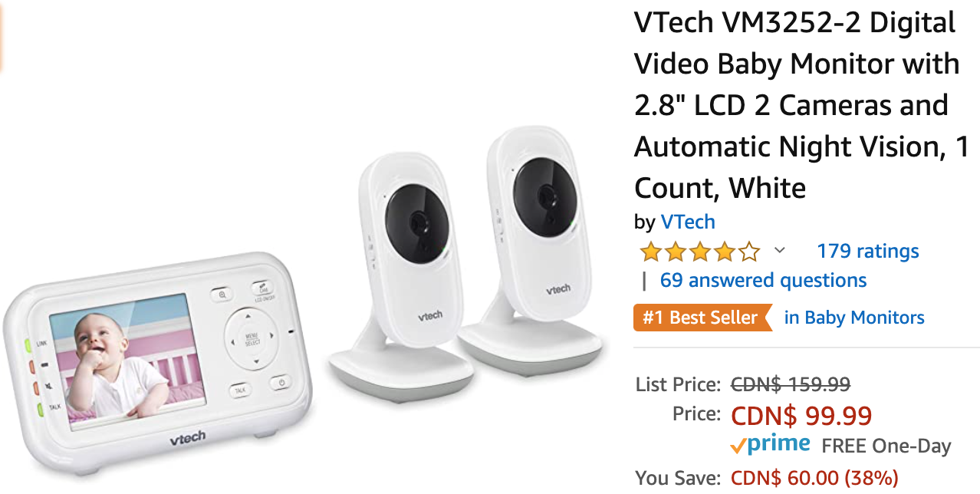Expand the rating breakdown chevron beside stars
Image resolution: width=980 pixels, height=494 pixels.
coord(780,250)
